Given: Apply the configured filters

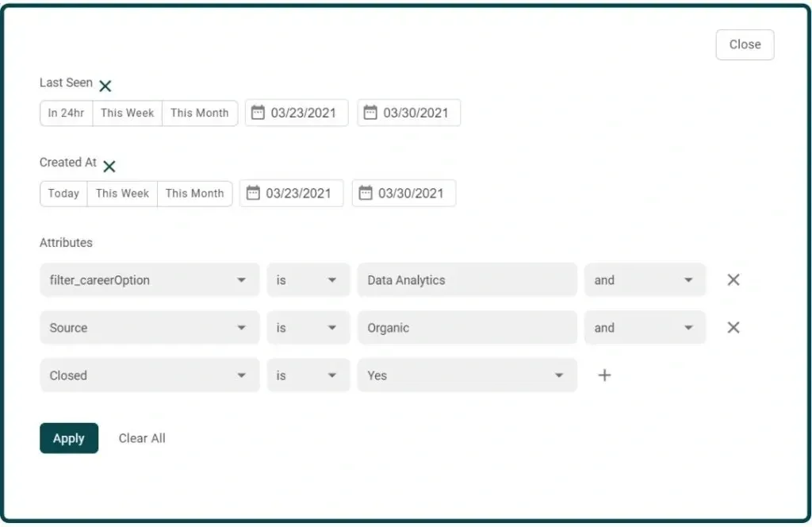Looking at the screenshot, I should click(x=69, y=438).
